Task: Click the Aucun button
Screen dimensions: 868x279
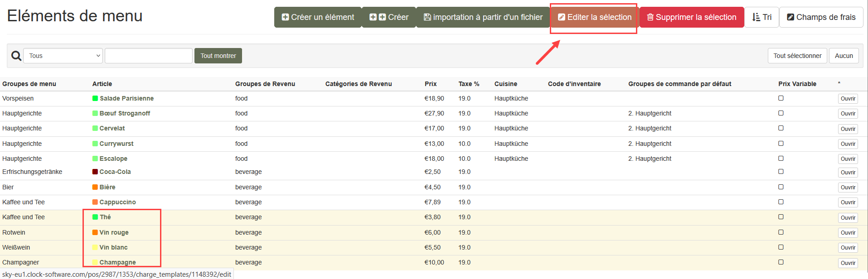Action: pos(844,56)
